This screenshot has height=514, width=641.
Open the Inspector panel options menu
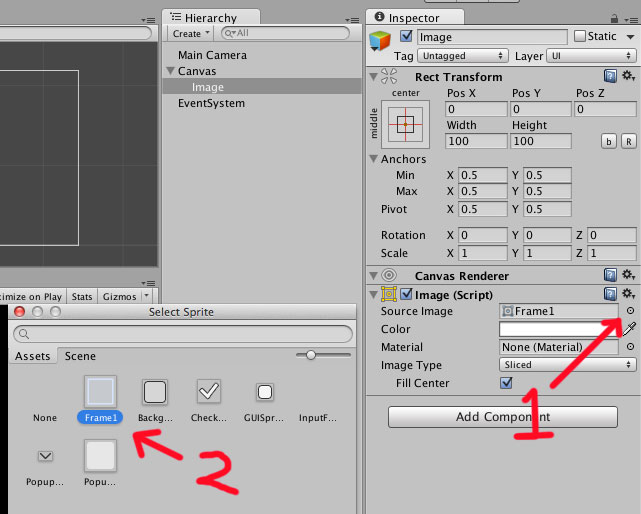click(631, 19)
